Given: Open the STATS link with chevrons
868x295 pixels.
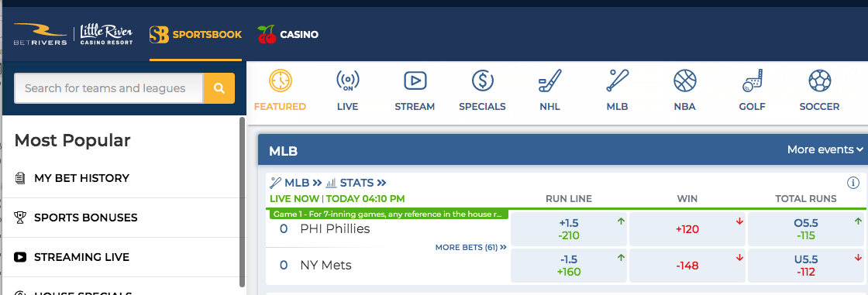Looking at the screenshot, I should [356, 183].
